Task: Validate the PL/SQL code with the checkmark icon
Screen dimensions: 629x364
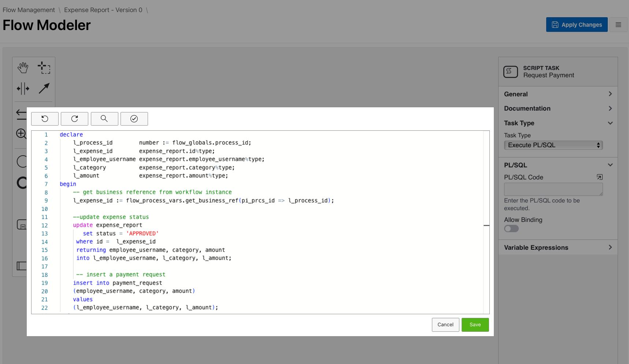Action: [134, 119]
